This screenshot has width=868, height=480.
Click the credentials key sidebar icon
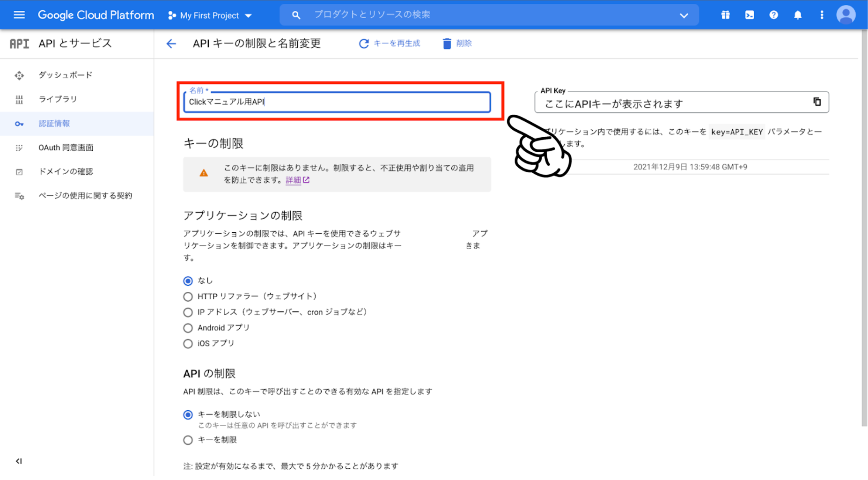point(19,124)
